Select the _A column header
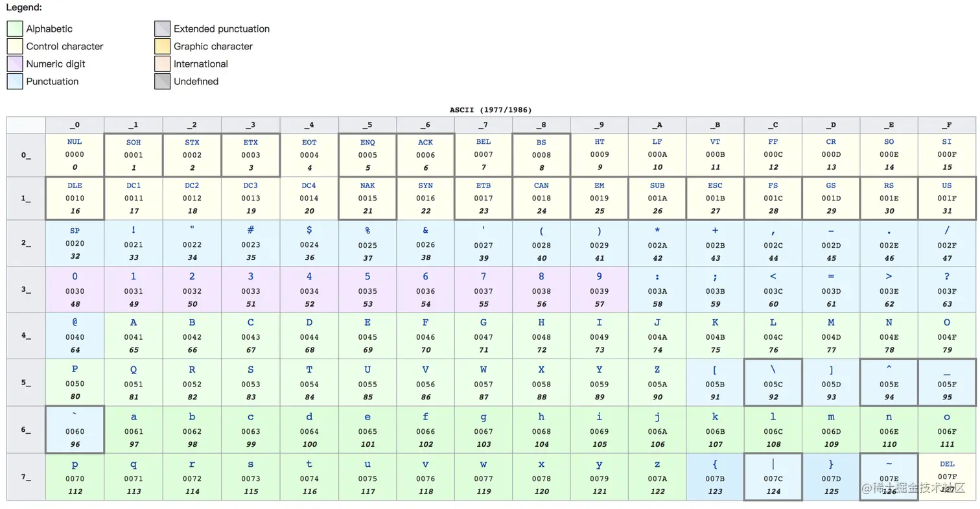Image resolution: width=980 pixels, height=509 pixels. click(657, 125)
